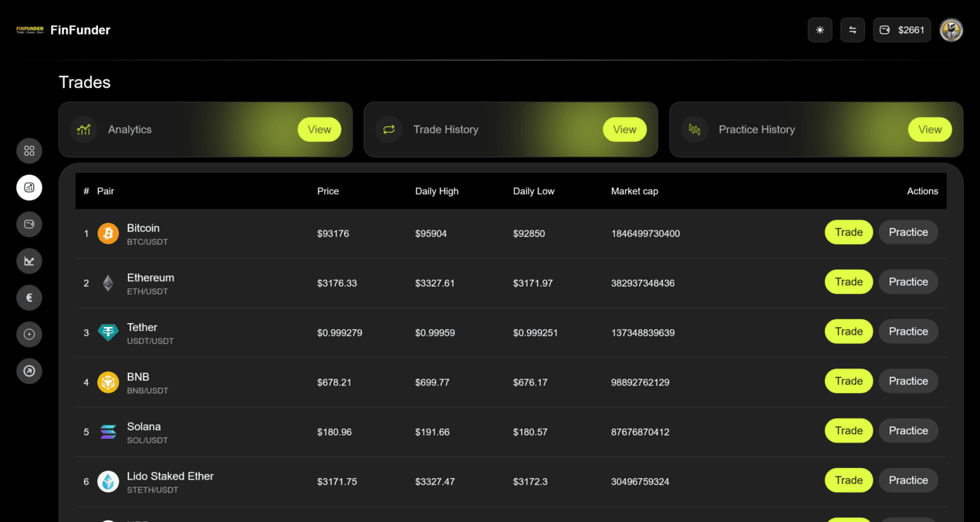This screenshot has width=980, height=522.
Task: View Practice History
Action: tap(930, 130)
